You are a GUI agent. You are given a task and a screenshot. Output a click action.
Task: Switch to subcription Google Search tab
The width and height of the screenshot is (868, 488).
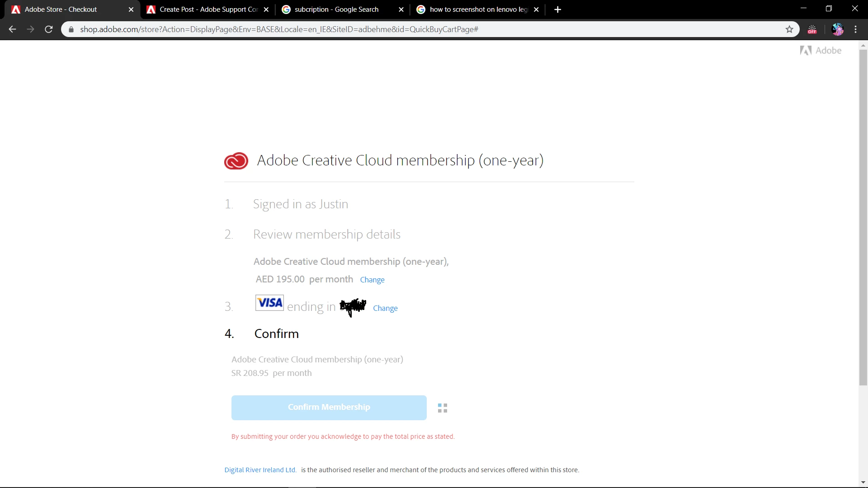pos(336,9)
